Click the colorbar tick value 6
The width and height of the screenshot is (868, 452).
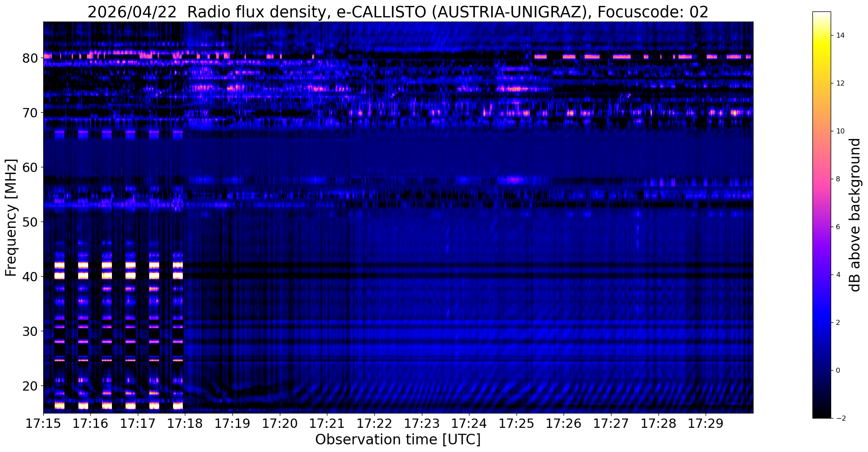click(x=838, y=227)
